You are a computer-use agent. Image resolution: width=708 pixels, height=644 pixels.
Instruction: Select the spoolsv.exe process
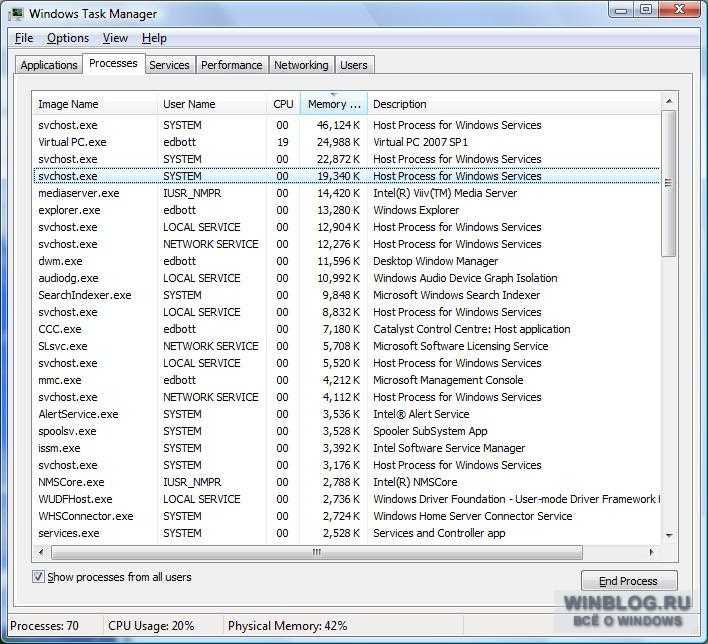[346, 431]
